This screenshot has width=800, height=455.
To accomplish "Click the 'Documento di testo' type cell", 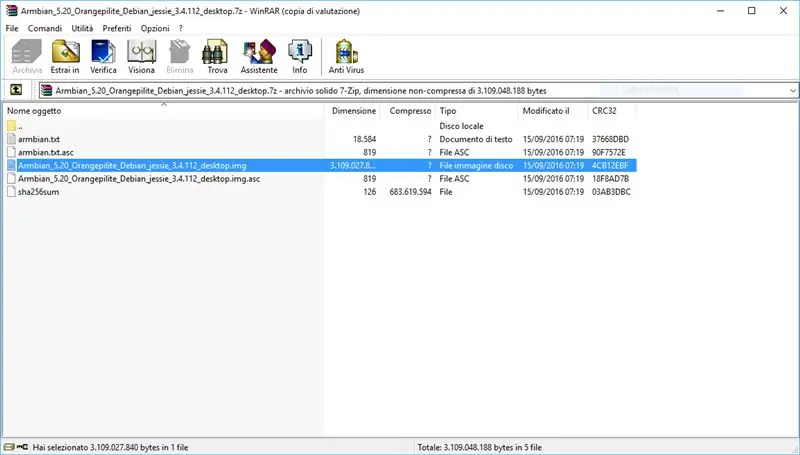I will (476, 139).
